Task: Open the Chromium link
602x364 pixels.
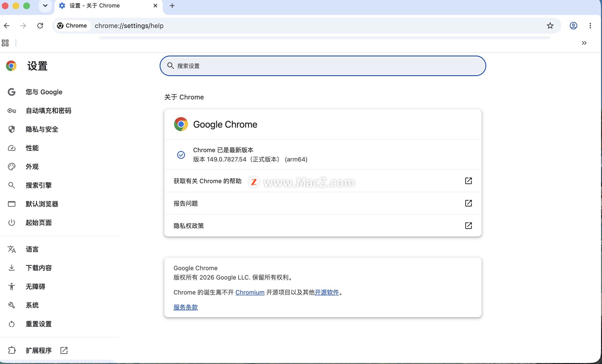Action: coord(250,292)
